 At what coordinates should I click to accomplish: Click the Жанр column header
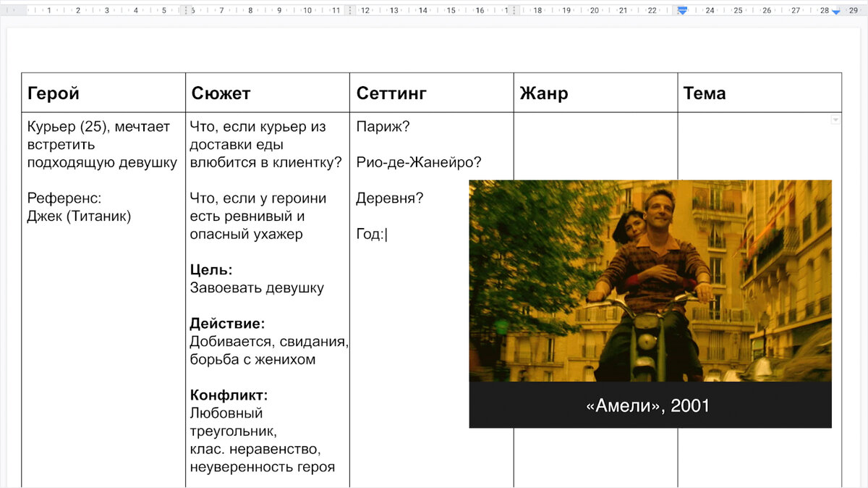pyautogui.click(x=544, y=93)
